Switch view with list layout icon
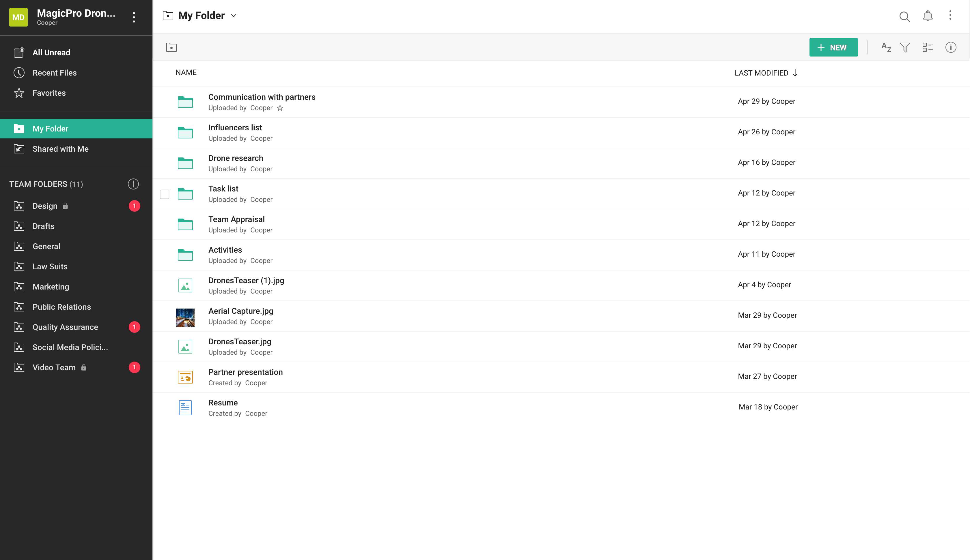The image size is (970, 560). [928, 47]
